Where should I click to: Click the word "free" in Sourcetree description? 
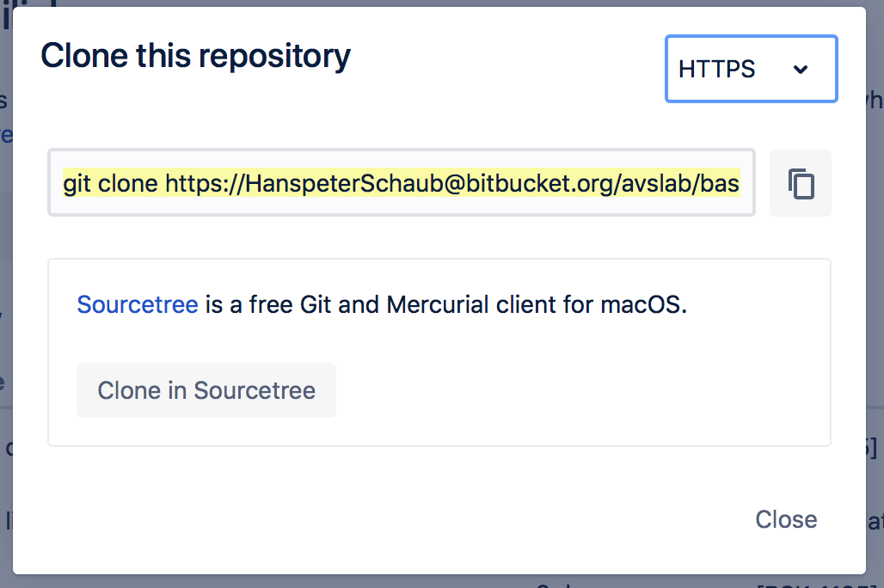tap(270, 305)
